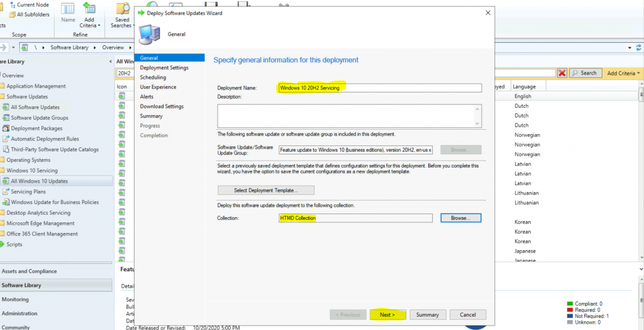Switch to Software Library workspace
The width and height of the screenshot is (644, 330).
(x=56, y=285)
